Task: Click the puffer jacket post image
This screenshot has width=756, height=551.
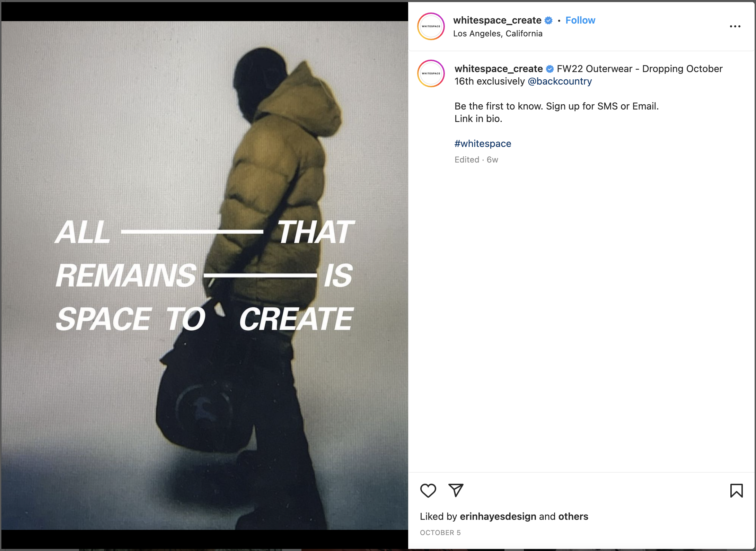Action: [205, 275]
